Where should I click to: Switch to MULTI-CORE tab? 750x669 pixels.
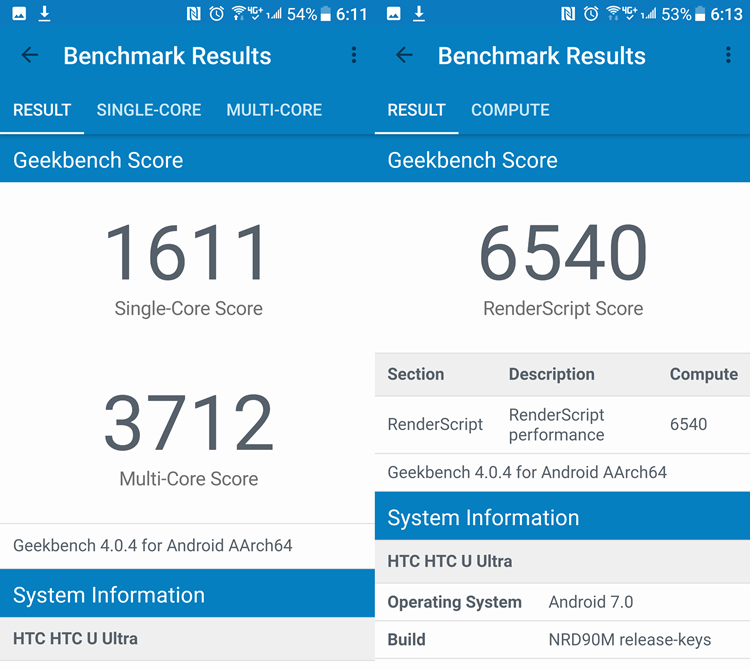(274, 110)
